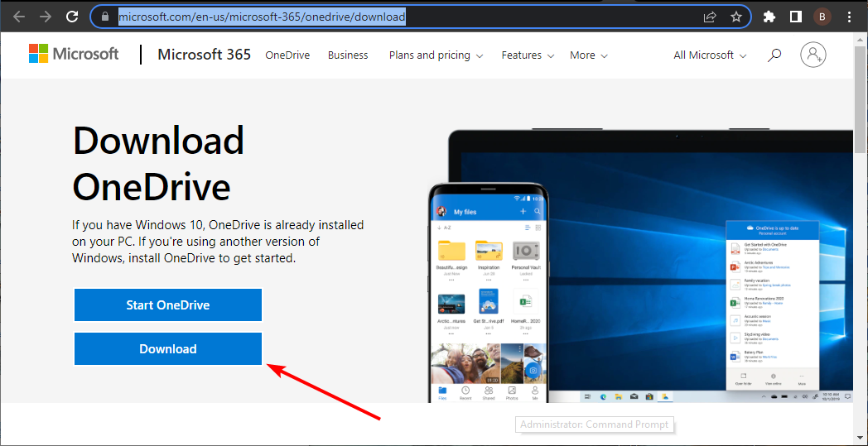Click the Start OneDrive button
868x446 pixels.
pyautogui.click(x=168, y=305)
